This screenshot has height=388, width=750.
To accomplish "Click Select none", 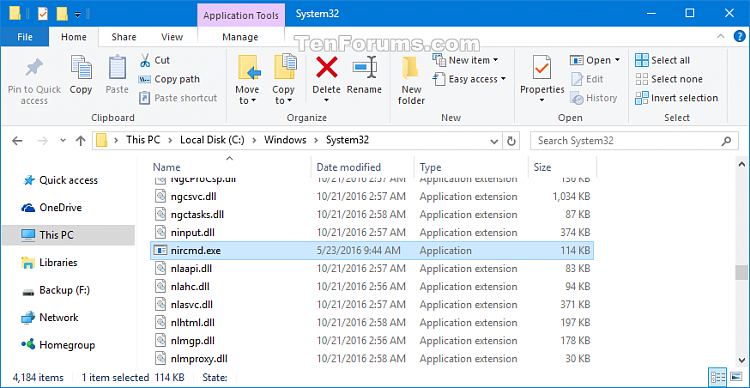I will click(x=669, y=79).
